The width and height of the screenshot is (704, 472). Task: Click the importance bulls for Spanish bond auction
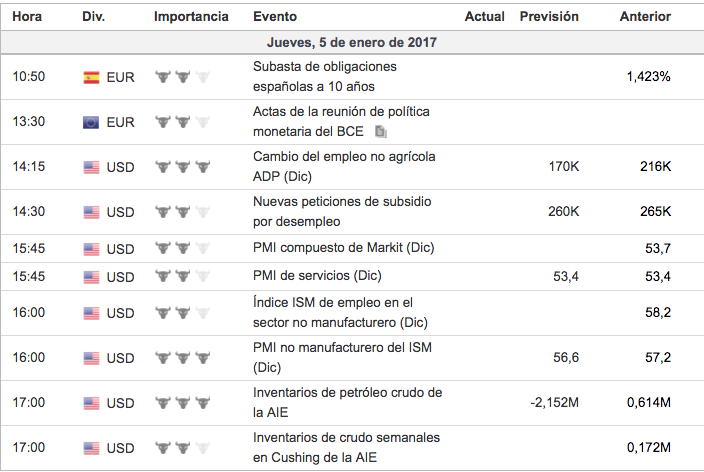(183, 76)
